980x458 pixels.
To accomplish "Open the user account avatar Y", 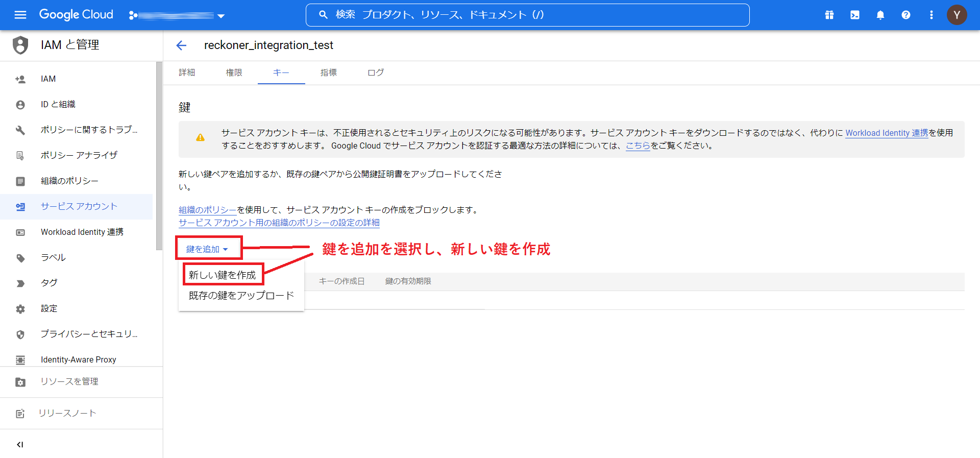I will pyautogui.click(x=957, y=15).
